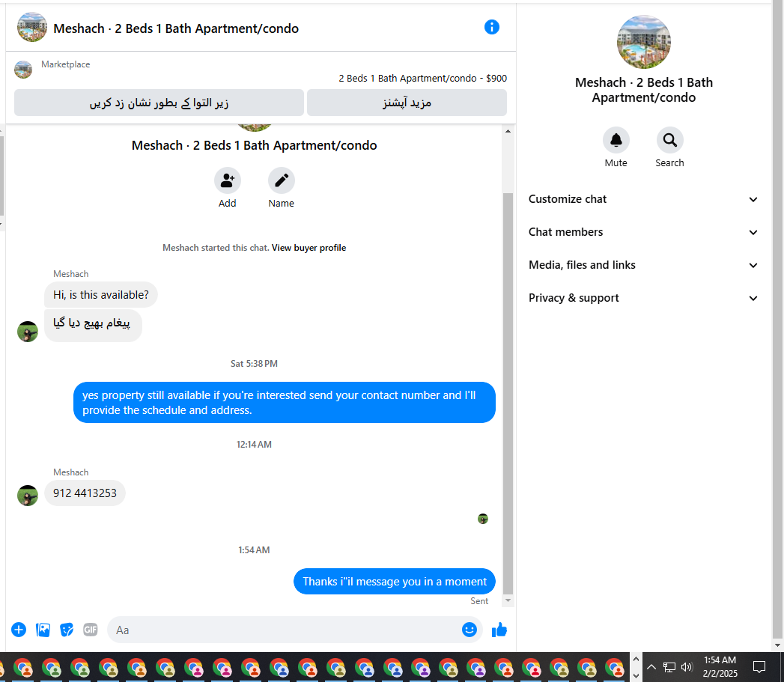Add people with the Add person icon
The image size is (784, 682).
coord(228,180)
